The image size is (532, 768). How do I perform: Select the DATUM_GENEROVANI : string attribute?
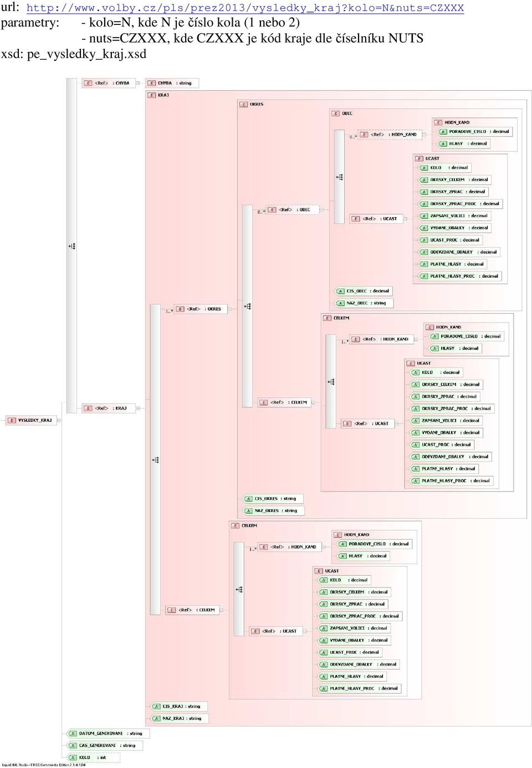pyautogui.click(x=108, y=734)
